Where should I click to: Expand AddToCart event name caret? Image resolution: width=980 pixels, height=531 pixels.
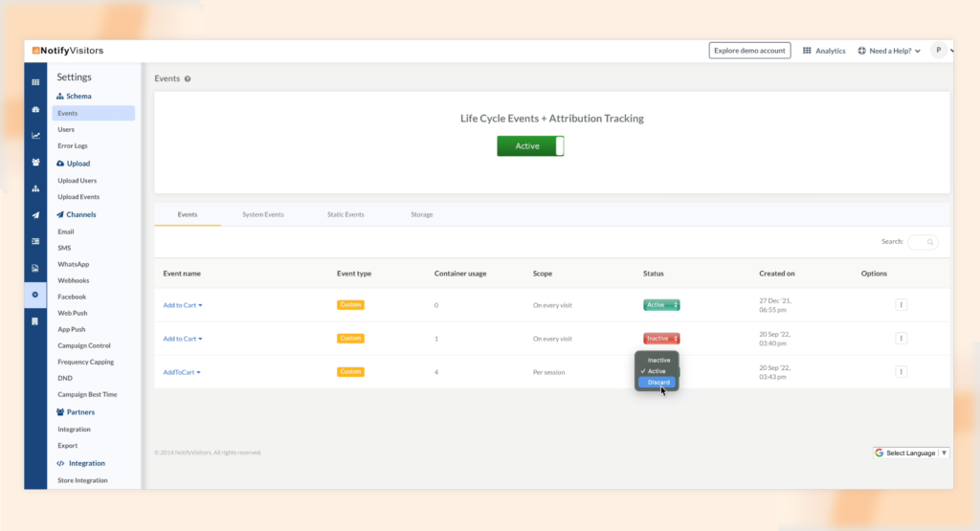pyautogui.click(x=199, y=372)
